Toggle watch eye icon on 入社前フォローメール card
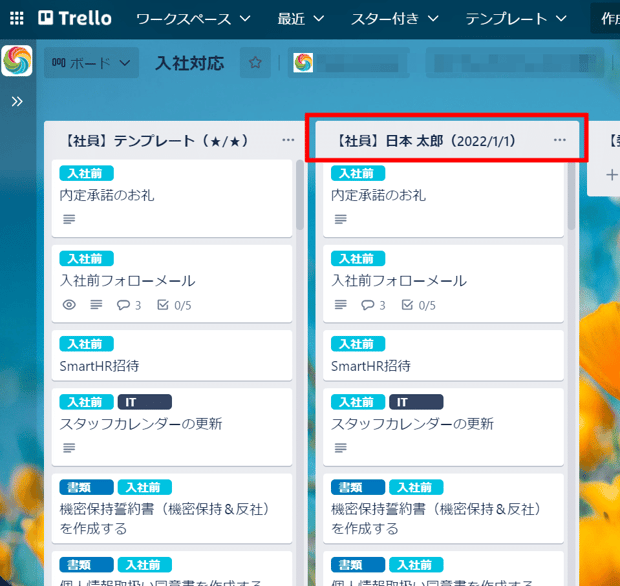 click(69, 305)
